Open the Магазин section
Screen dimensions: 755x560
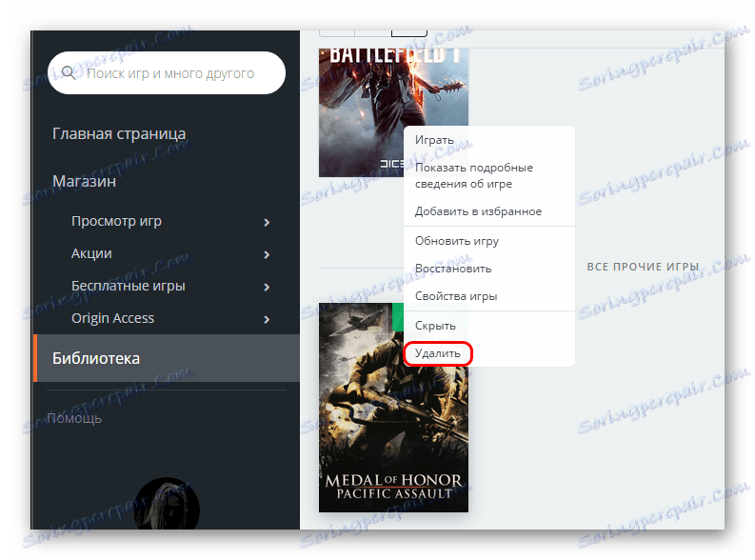[84, 181]
